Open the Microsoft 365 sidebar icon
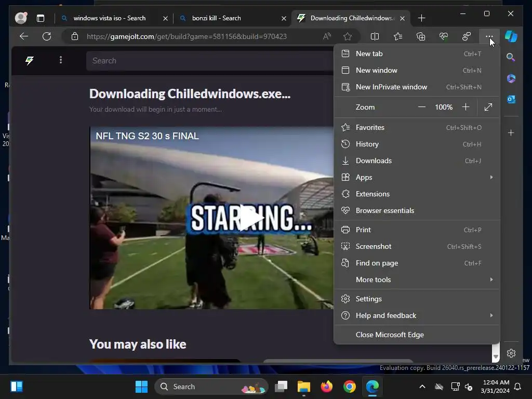The width and height of the screenshot is (532, 399). pos(511,78)
